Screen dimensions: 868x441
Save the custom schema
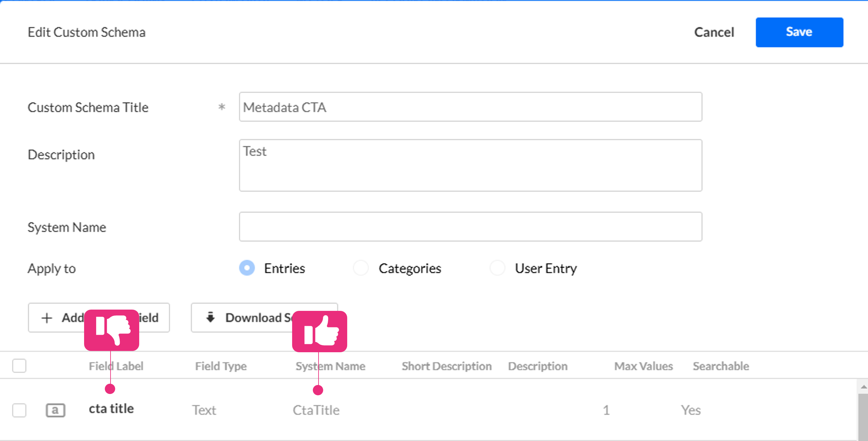click(x=799, y=32)
